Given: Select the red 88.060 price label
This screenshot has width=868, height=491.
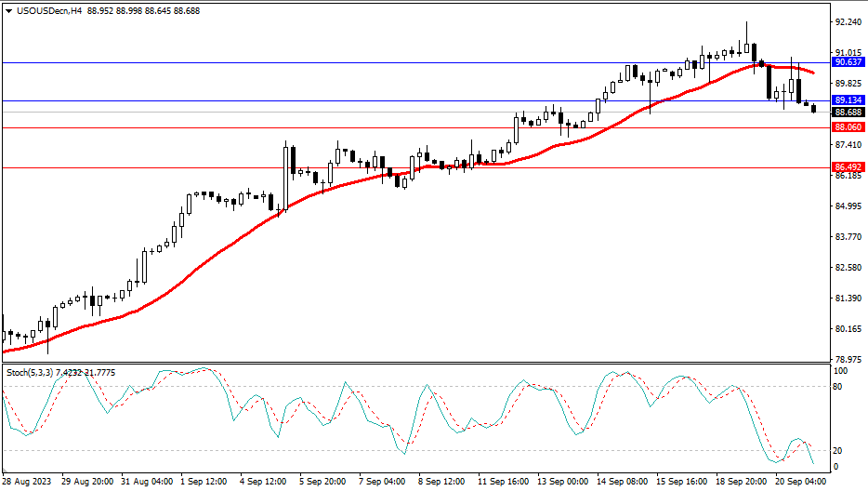Looking at the screenshot, I should [848, 127].
